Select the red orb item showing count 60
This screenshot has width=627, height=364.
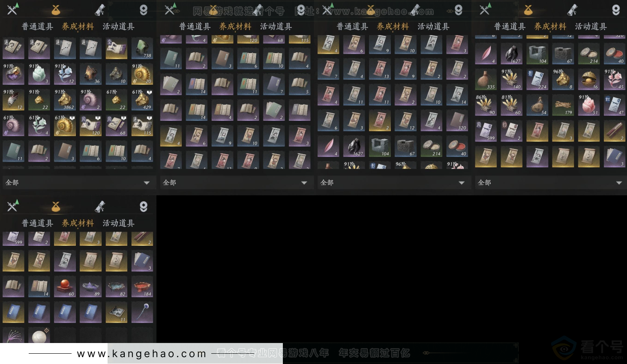click(65, 286)
